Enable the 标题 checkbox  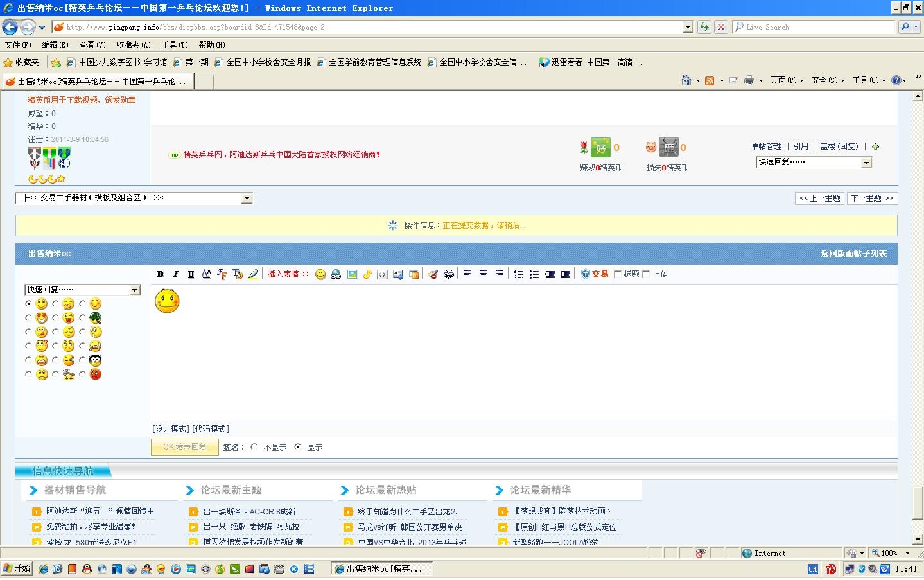[618, 274]
